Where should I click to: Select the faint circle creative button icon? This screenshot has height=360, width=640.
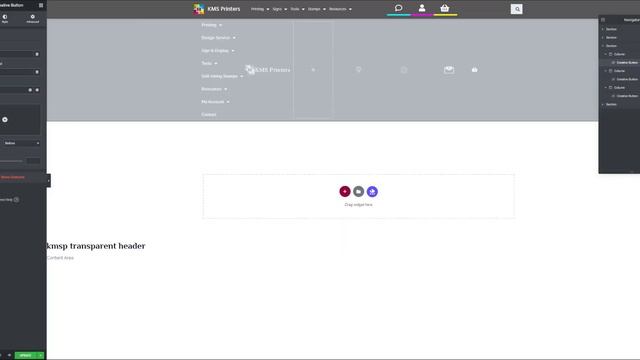[x=404, y=70]
